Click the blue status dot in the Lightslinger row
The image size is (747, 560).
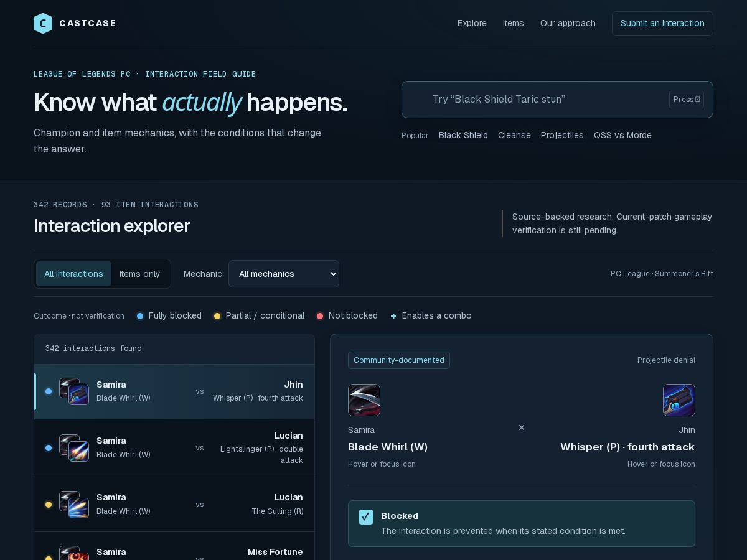(x=49, y=448)
